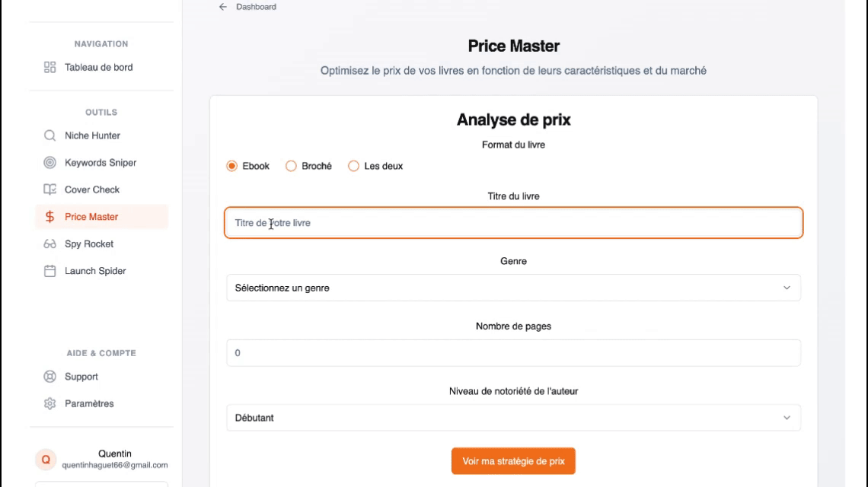Viewport: 868px width, 487px height.
Task: Click Voir ma stratégie de prix button
Action: tap(513, 461)
